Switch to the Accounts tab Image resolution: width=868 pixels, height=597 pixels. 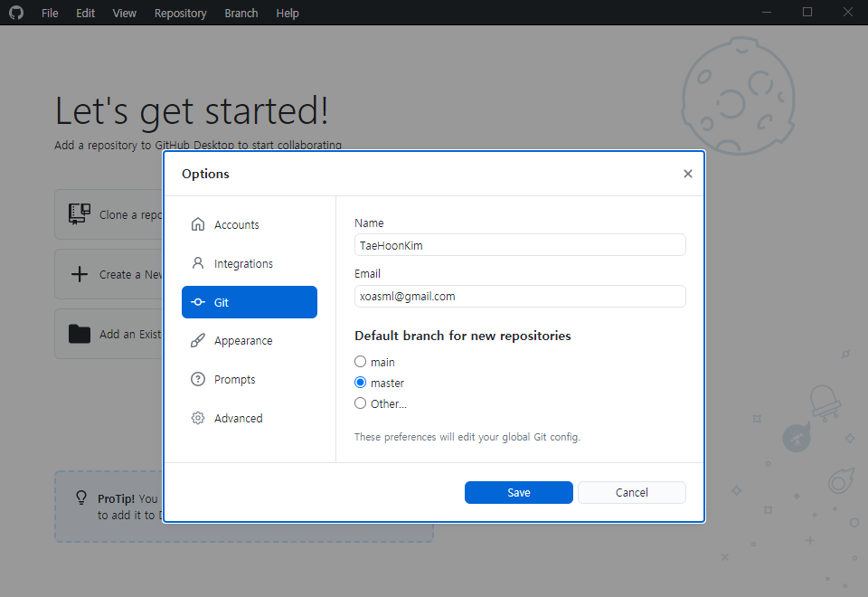click(x=250, y=225)
